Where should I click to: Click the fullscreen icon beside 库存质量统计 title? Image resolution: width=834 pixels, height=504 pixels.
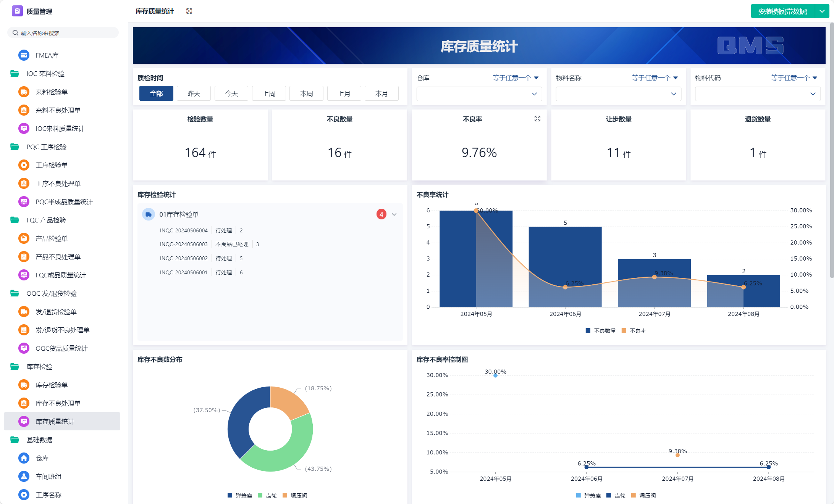pos(189,11)
